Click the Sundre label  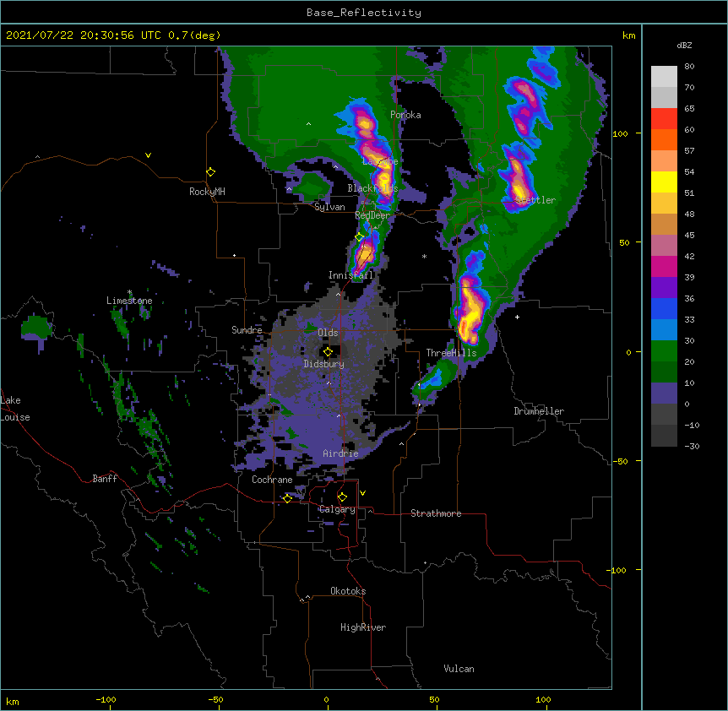(247, 330)
